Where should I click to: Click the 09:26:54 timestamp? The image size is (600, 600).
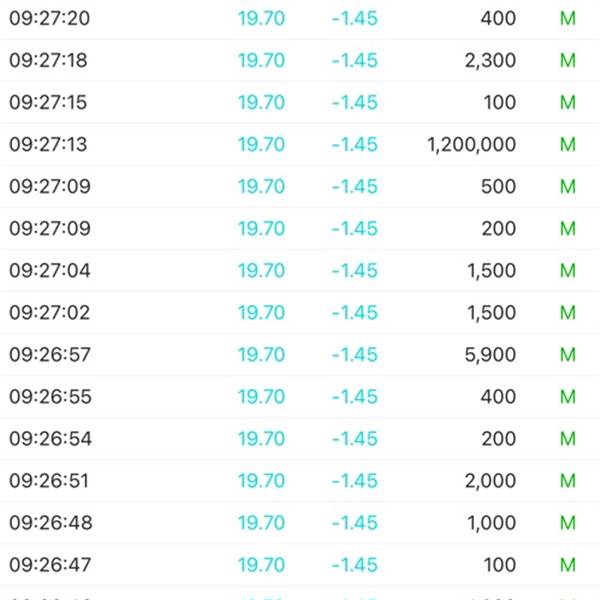click(x=50, y=439)
